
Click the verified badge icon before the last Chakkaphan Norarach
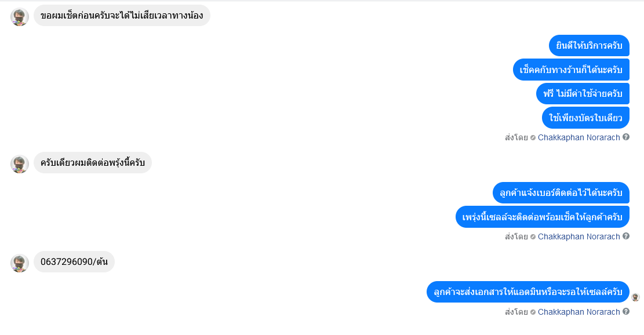click(x=533, y=312)
